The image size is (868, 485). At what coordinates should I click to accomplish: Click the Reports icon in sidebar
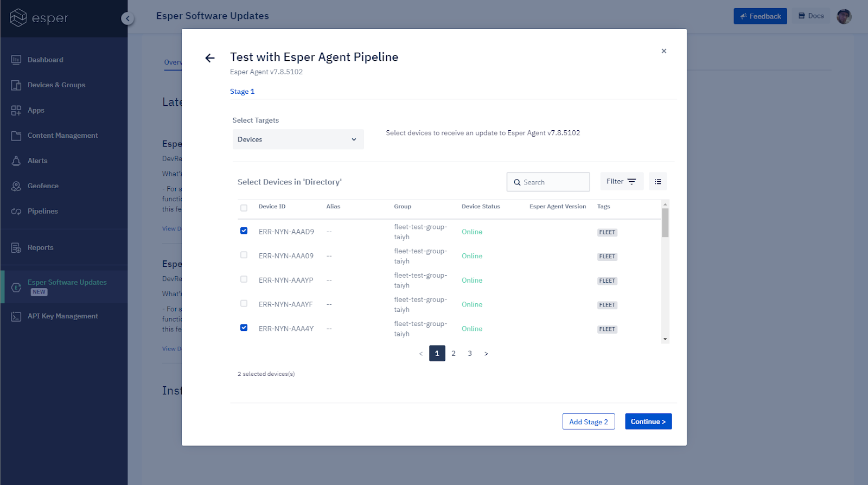[16, 248]
